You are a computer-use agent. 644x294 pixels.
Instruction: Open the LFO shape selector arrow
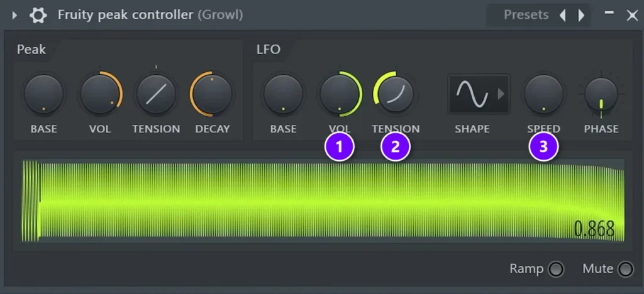pyautogui.click(x=501, y=94)
